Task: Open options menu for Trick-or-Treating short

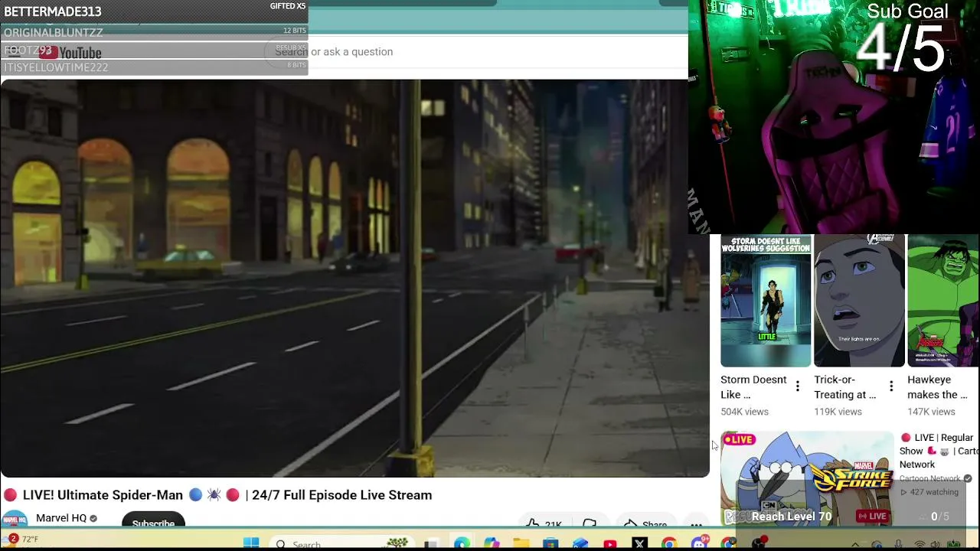Action: [x=891, y=387]
